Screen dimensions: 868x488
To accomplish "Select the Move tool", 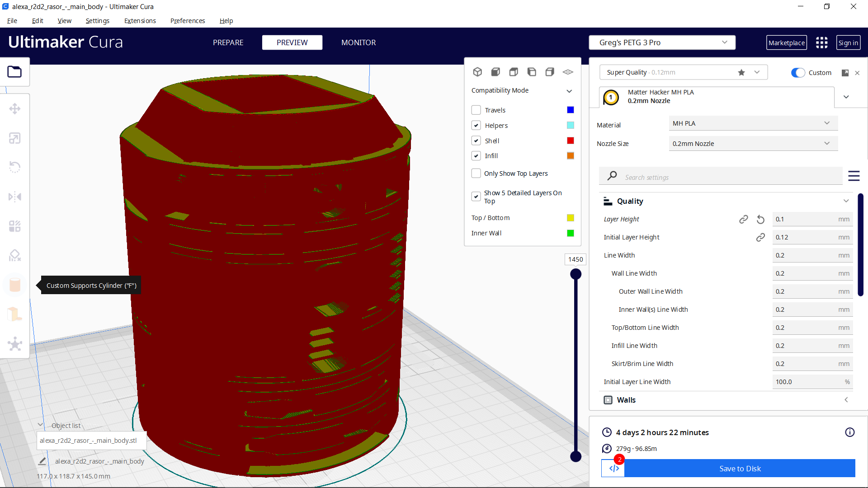I will pyautogui.click(x=15, y=108).
